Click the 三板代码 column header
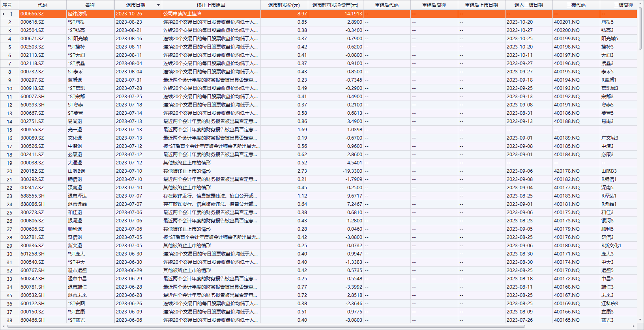The image size is (644, 330). 576,5
